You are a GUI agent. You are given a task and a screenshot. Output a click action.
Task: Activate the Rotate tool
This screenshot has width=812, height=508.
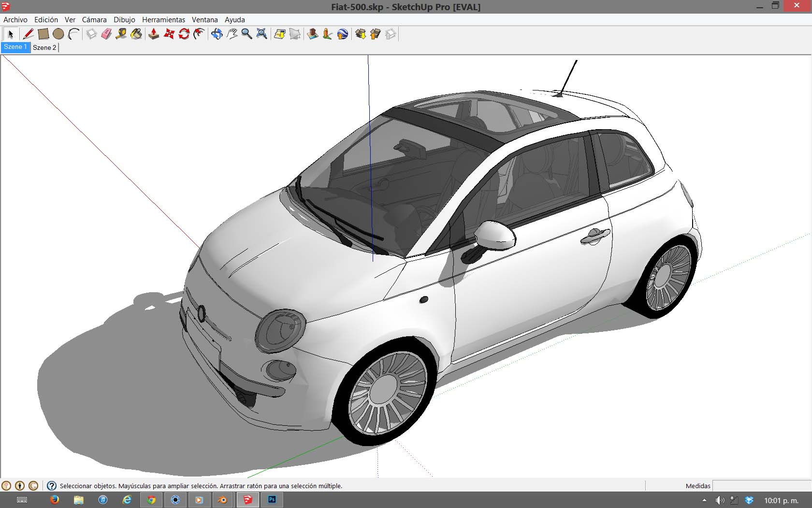[x=184, y=34]
